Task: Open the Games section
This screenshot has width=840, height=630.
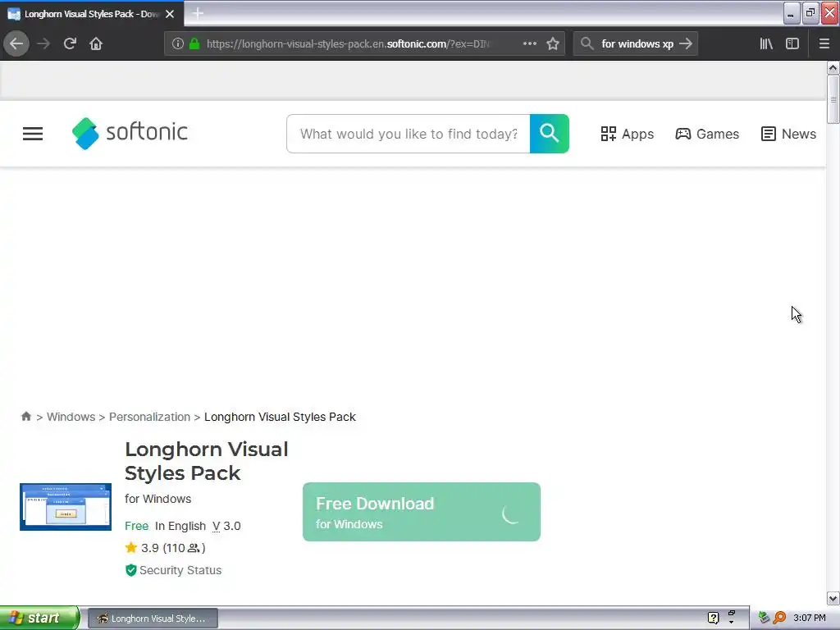Action: (707, 134)
